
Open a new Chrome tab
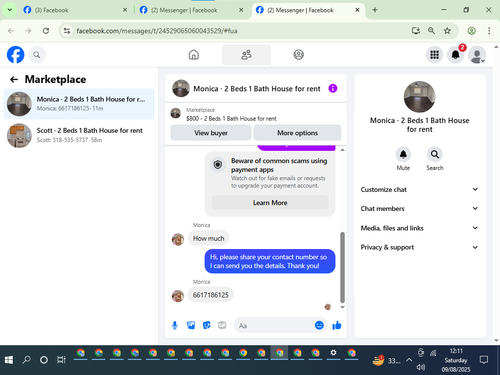coord(375,10)
